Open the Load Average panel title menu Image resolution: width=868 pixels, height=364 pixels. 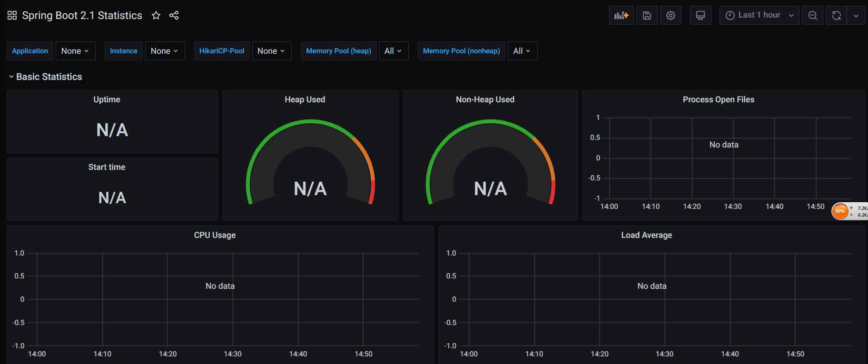(646, 235)
